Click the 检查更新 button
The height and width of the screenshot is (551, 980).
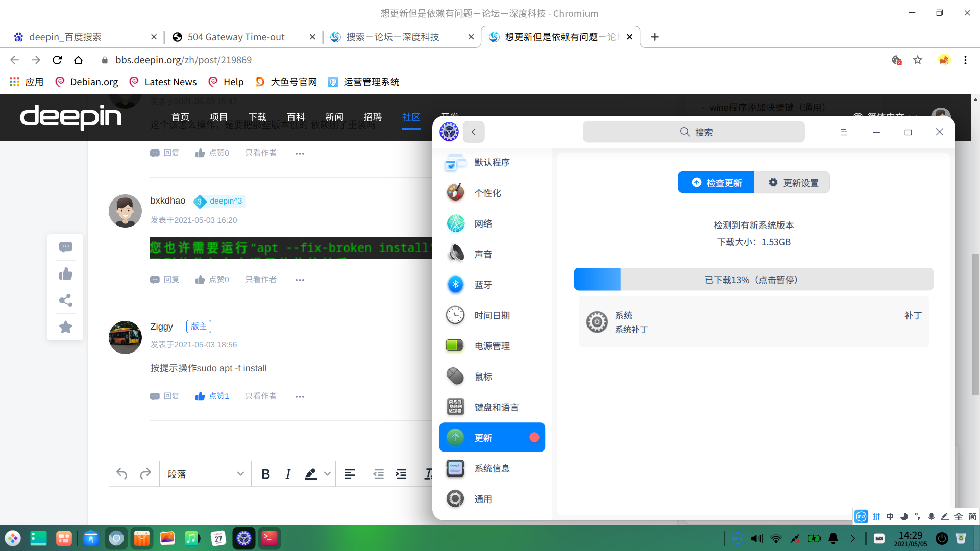click(x=716, y=183)
